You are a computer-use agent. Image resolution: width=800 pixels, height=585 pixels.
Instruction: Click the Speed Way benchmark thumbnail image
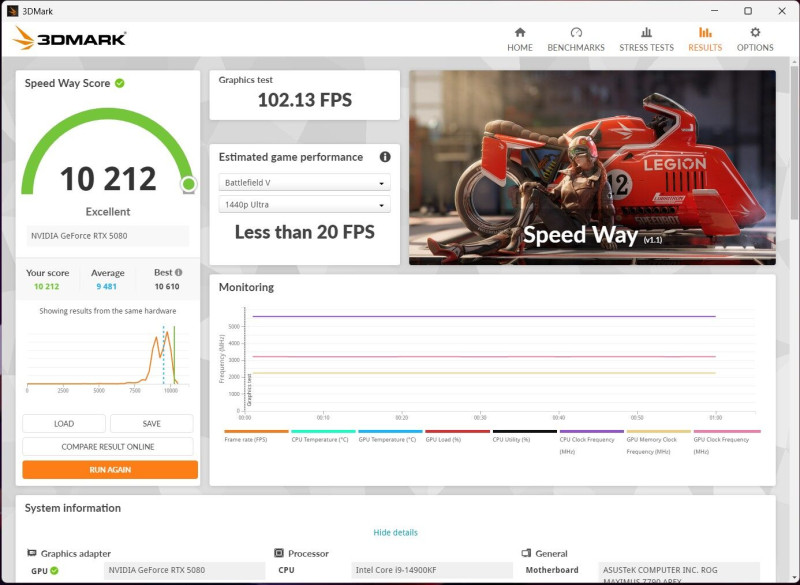(x=592, y=168)
